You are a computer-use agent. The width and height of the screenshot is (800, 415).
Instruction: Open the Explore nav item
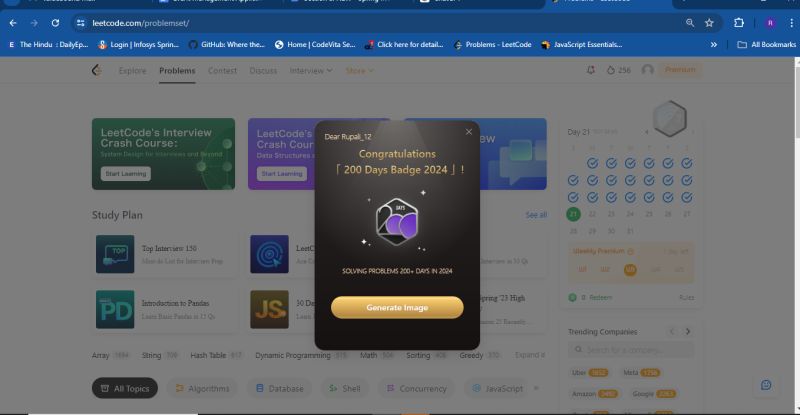pos(132,70)
